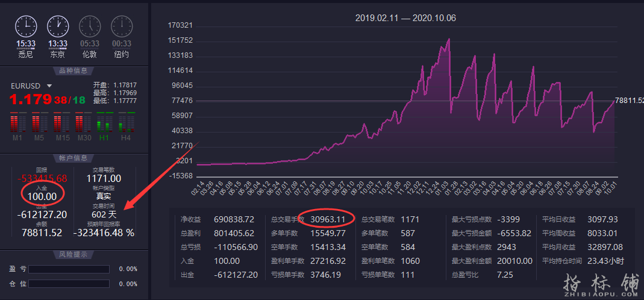Click the 仓位 progress bar
Image resolution: width=644 pixels, height=300 pixels.
tap(69, 284)
